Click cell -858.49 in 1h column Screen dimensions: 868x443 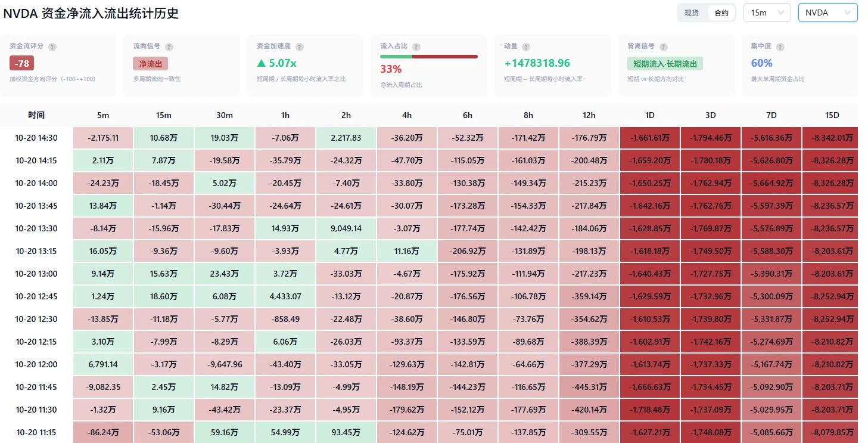[x=285, y=319]
